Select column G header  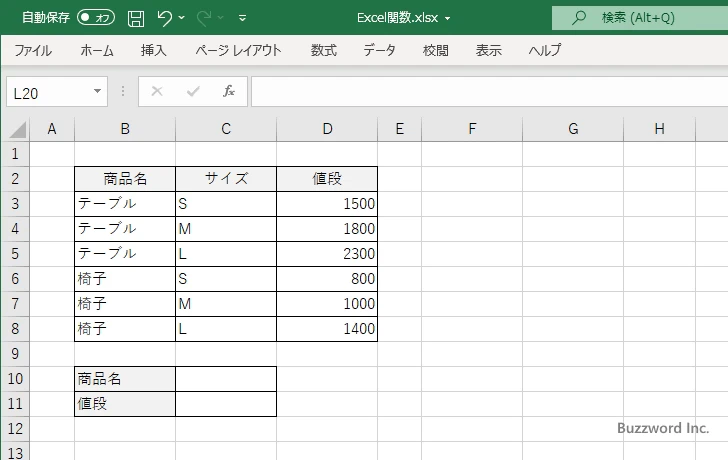[573, 129]
